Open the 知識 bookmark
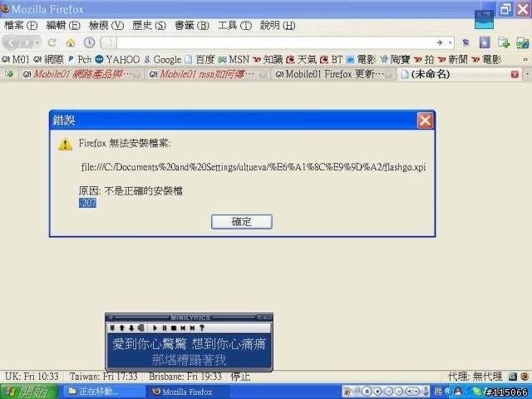 point(268,60)
